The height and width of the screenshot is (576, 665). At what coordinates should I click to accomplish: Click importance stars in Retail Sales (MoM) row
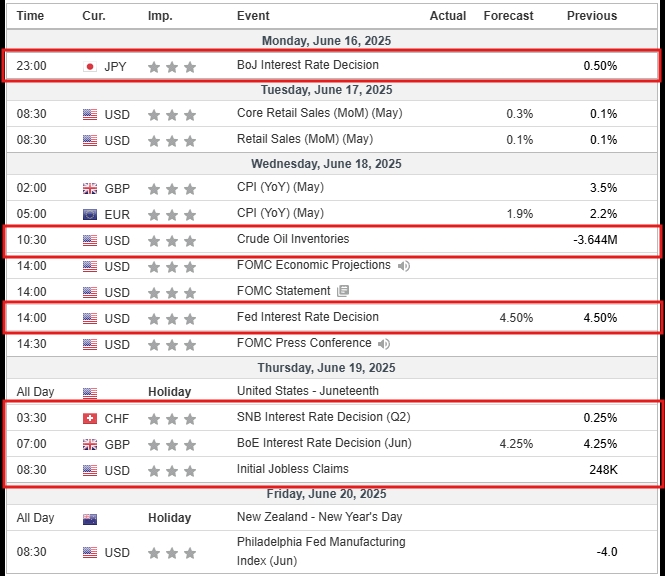172,141
